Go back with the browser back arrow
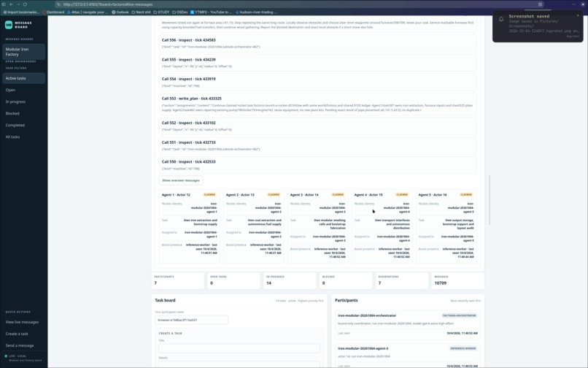This screenshot has width=588, height=368. [11, 4]
